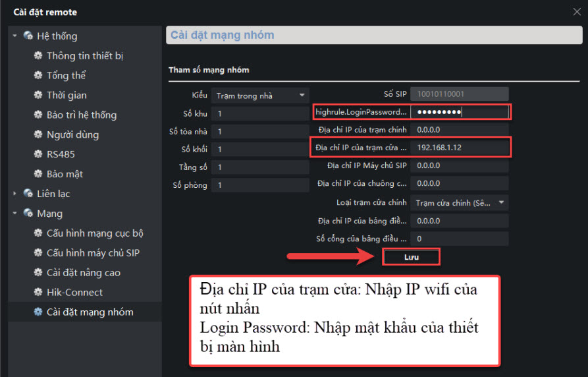Expand the Liên lạc tree section

pyautogui.click(x=14, y=194)
